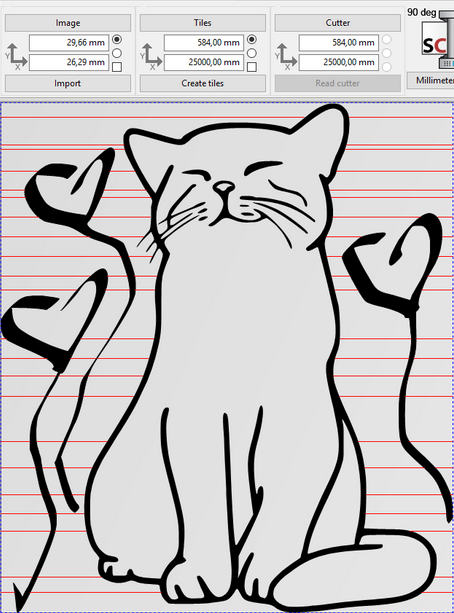Tick the checkbox in the Tiles panel
Screen dimensions: 454x613
click(252, 67)
